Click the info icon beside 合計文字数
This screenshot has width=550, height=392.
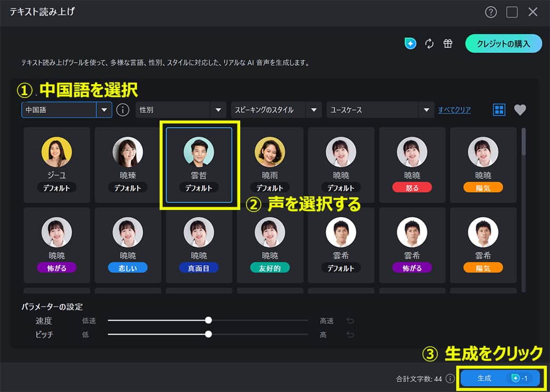point(450,378)
